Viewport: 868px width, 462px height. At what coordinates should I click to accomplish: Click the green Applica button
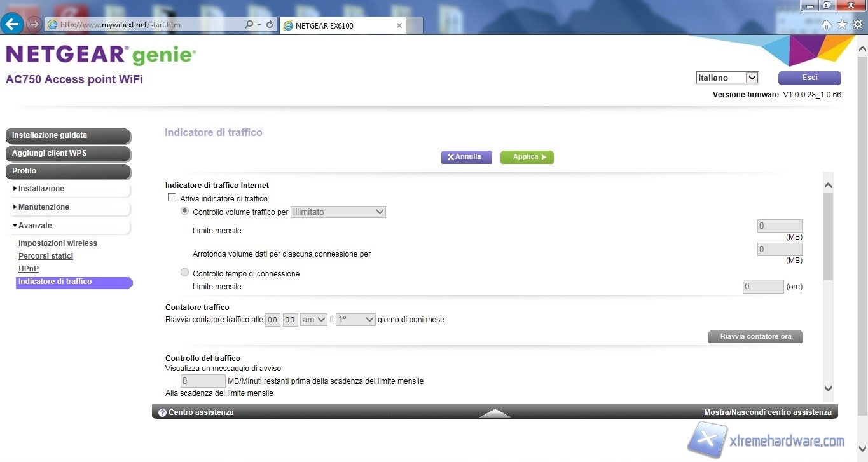point(527,157)
